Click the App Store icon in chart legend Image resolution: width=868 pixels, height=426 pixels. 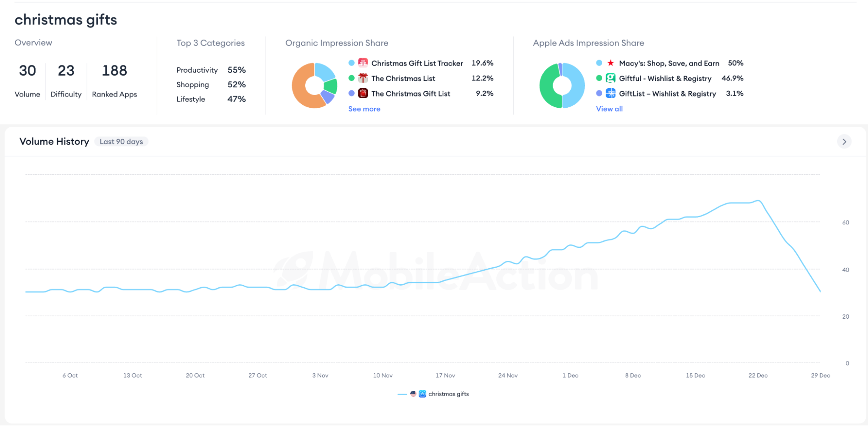[422, 394]
